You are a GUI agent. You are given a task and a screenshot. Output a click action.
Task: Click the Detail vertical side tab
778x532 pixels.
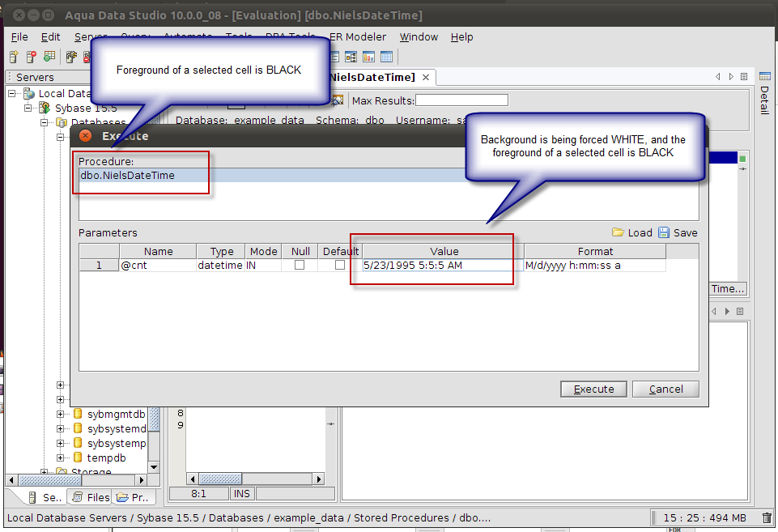764,100
